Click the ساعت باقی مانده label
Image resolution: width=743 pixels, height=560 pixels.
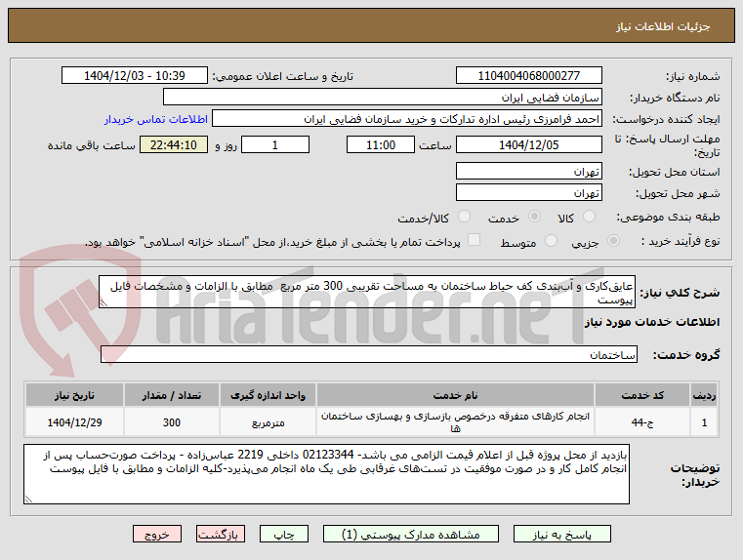click(92, 145)
